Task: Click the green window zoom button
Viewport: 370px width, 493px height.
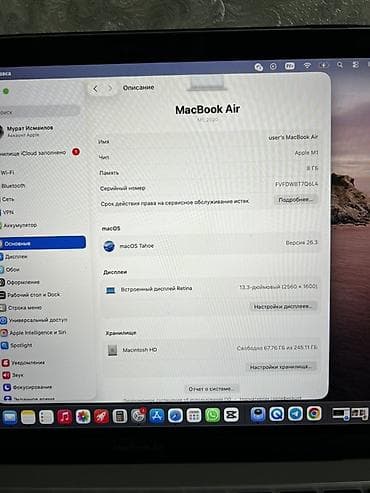Action: pyautogui.click(x=6, y=91)
